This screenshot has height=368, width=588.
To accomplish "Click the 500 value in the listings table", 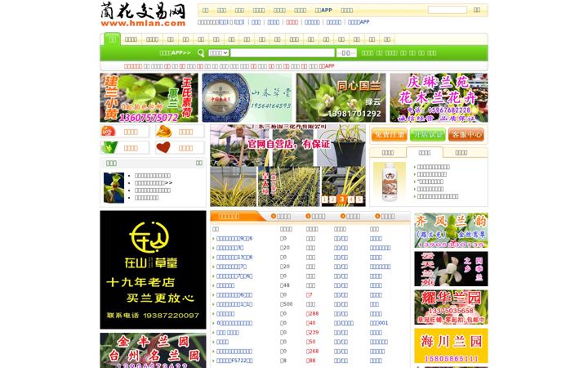I will click(x=287, y=304).
